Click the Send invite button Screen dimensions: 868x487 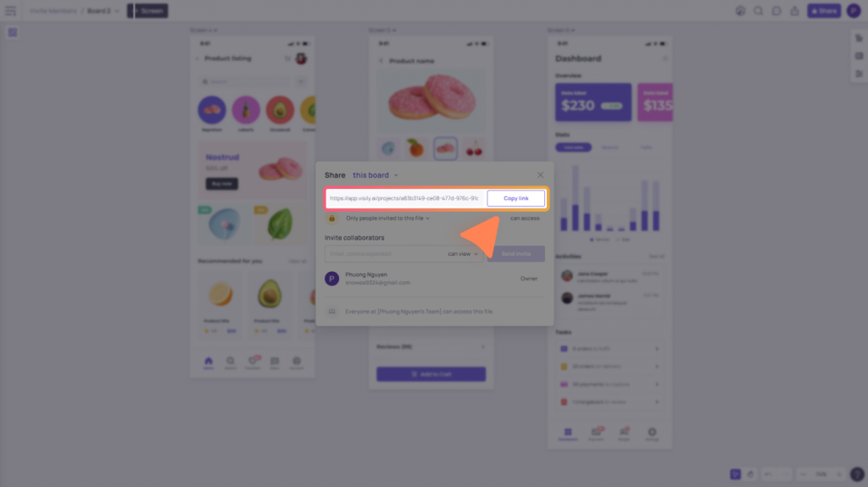click(x=515, y=254)
